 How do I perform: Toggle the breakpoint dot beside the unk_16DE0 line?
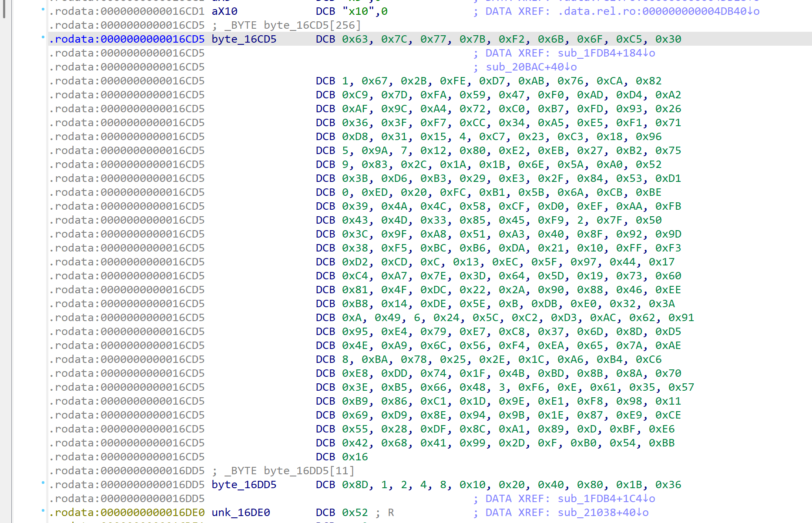tap(43, 511)
